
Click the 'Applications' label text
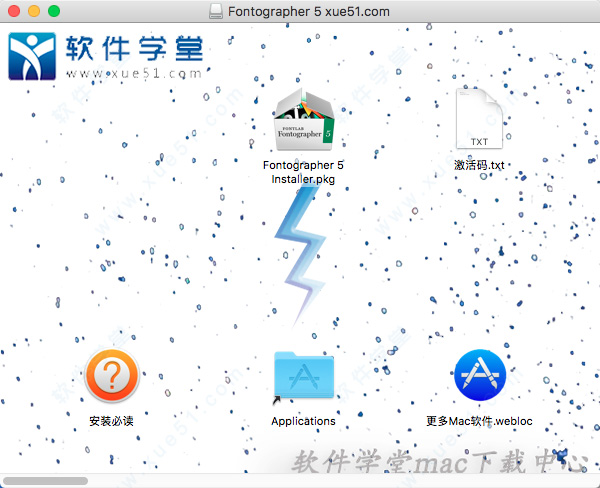tap(303, 421)
